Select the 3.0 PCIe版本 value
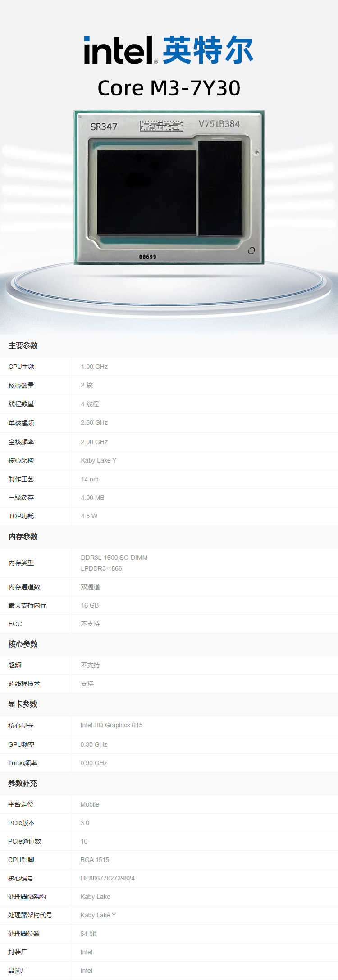 (85, 823)
